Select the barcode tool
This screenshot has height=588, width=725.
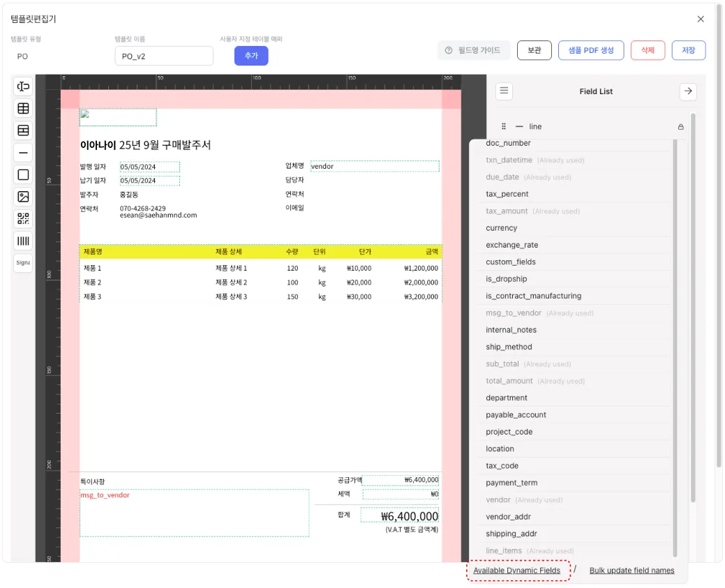(x=23, y=241)
